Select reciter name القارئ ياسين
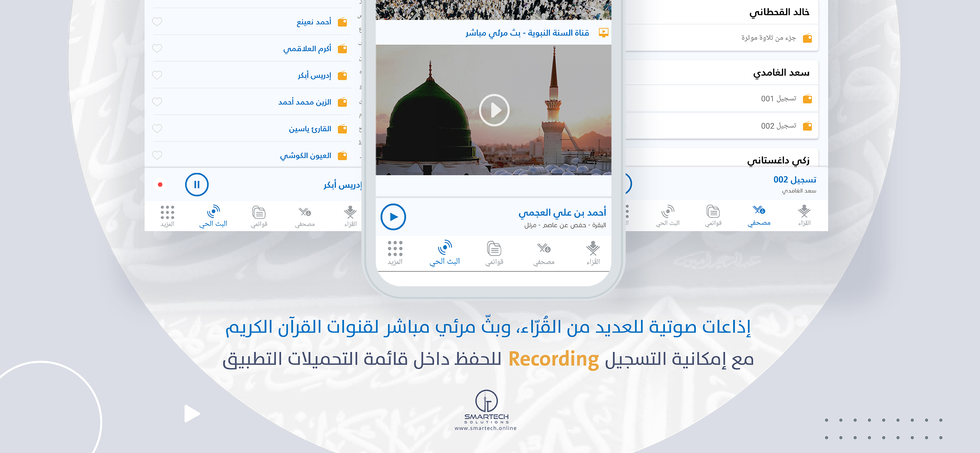 310,129
